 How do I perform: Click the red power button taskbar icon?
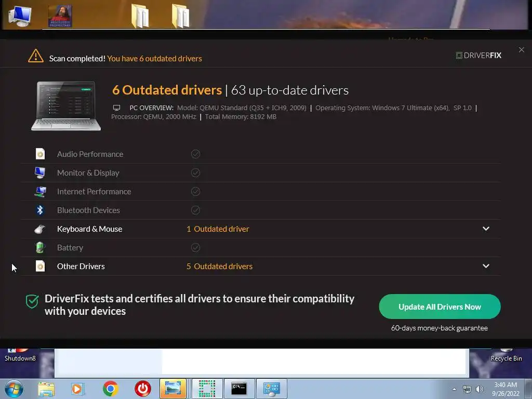pyautogui.click(x=142, y=389)
